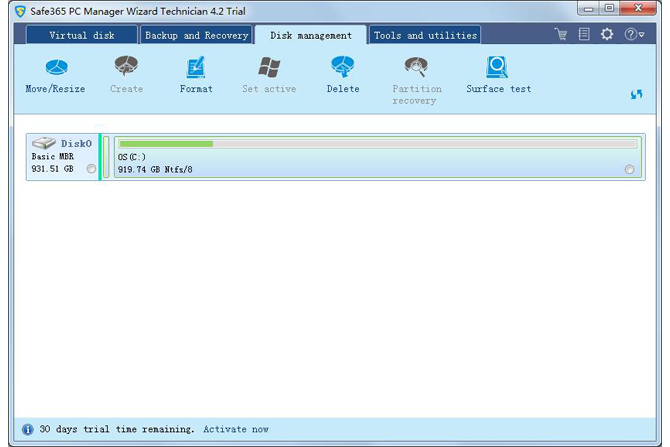Screen dimensions: 670x447
Task: Click the Activate now link
Action: (236, 429)
